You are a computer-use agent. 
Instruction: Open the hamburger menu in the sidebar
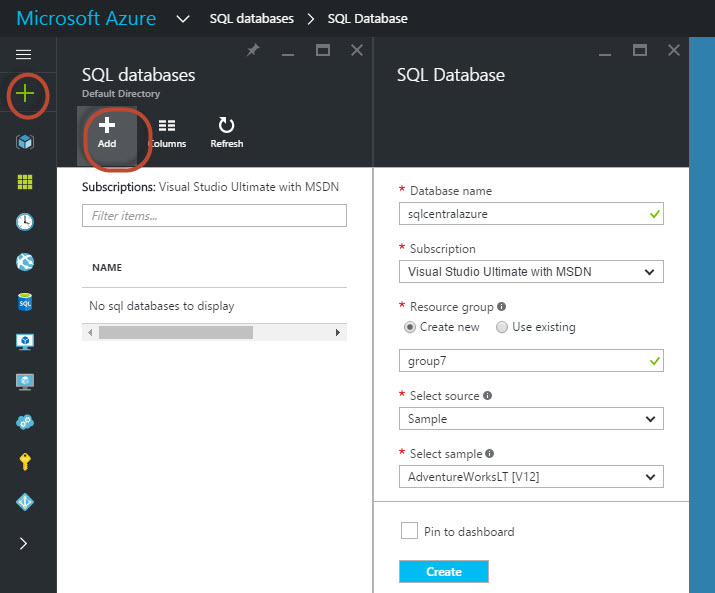24,54
